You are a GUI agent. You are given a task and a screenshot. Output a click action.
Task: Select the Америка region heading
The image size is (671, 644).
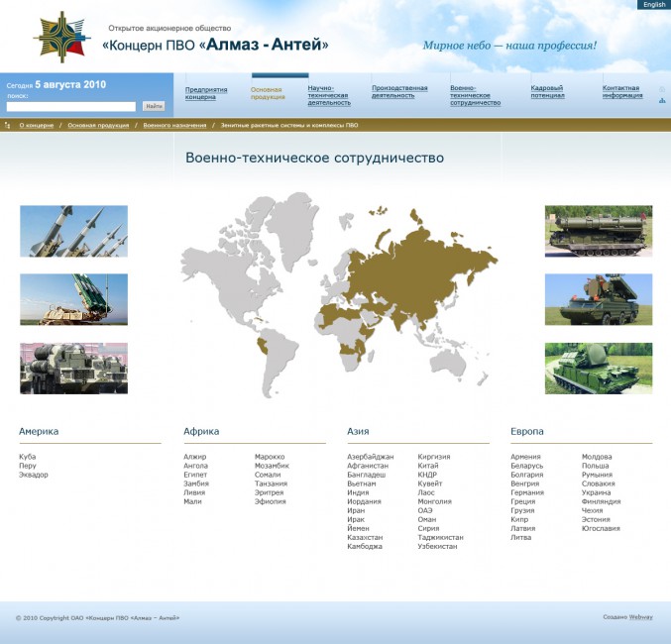pos(39,431)
